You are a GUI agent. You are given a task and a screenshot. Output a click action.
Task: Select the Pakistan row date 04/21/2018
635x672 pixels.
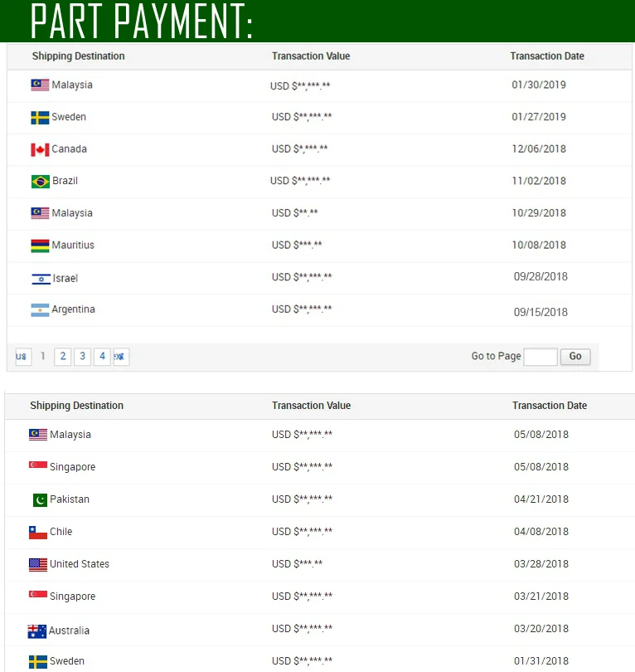click(541, 499)
